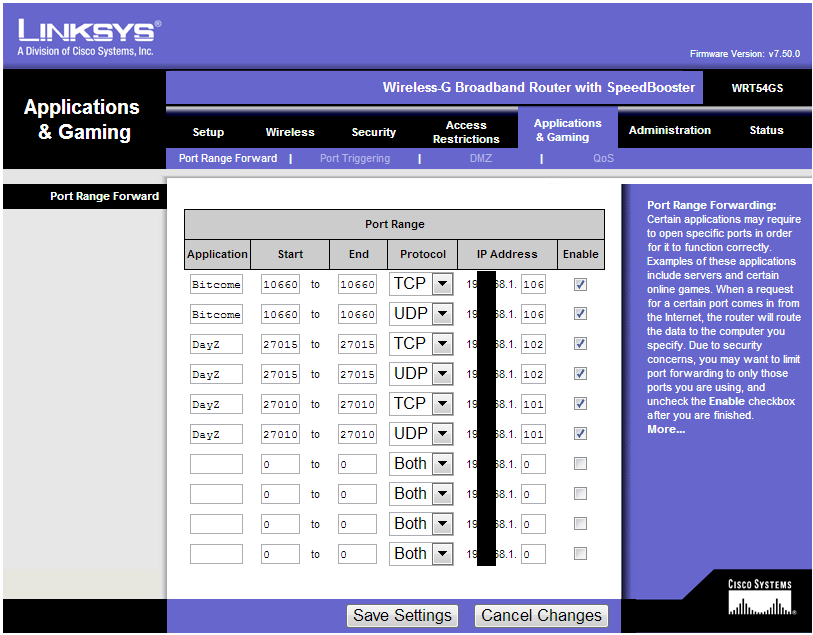
Task: Click the first empty application name field
Action: (x=216, y=464)
